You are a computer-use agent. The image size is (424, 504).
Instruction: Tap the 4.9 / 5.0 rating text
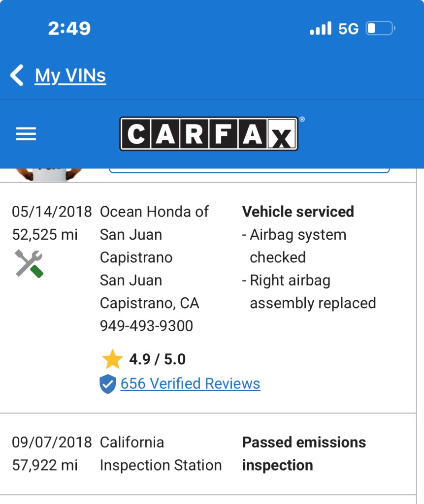click(157, 359)
